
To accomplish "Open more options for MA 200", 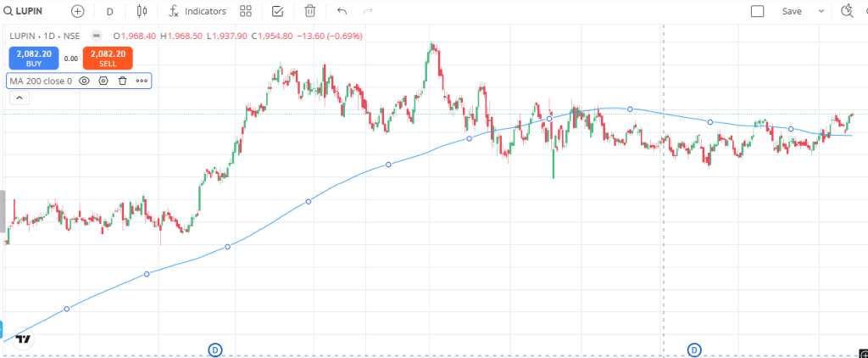I will pyautogui.click(x=142, y=81).
